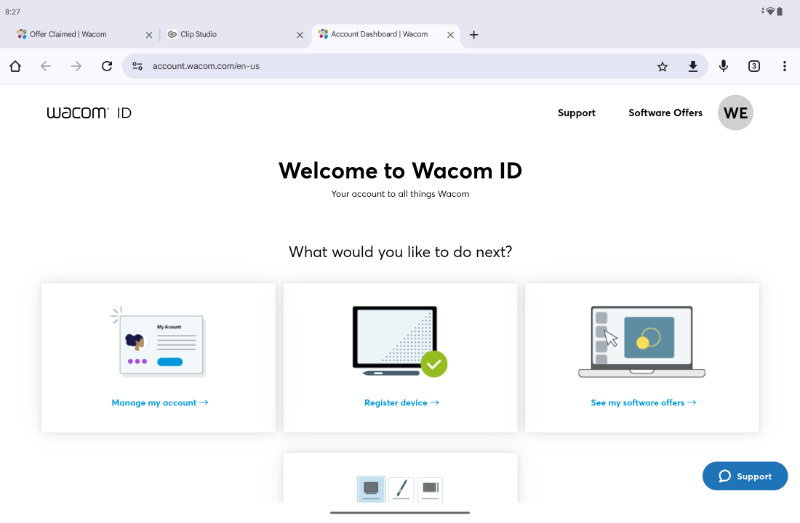
Task: Open Software Offers in the header
Action: click(x=665, y=113)
